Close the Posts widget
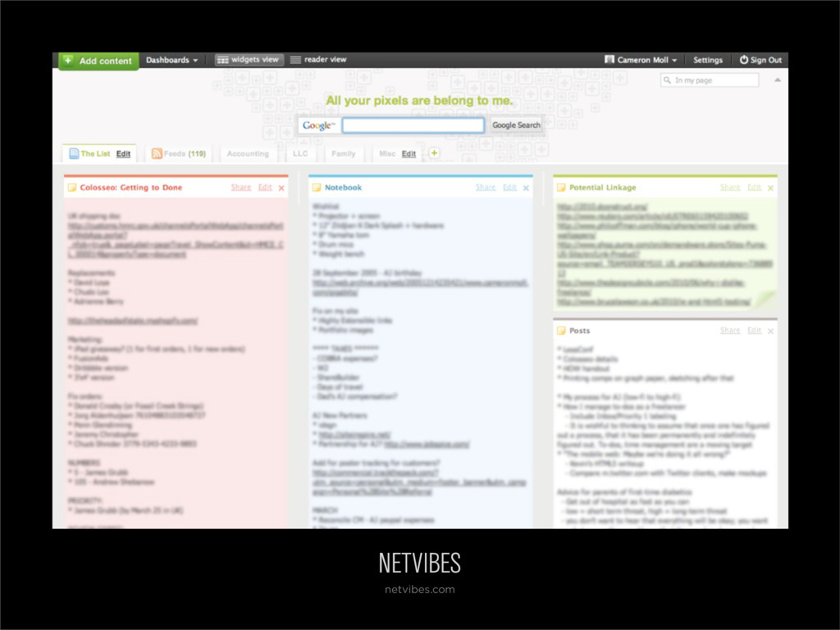This screenshot has height=630, width=840. (770, 331)
